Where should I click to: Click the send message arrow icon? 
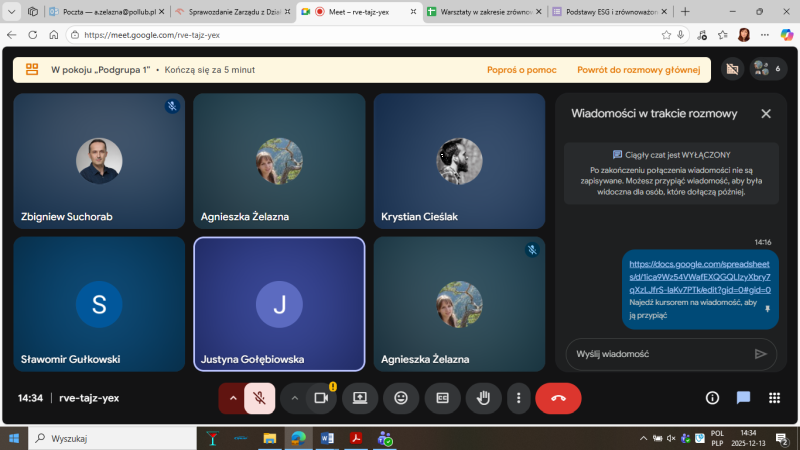point(760,353)
